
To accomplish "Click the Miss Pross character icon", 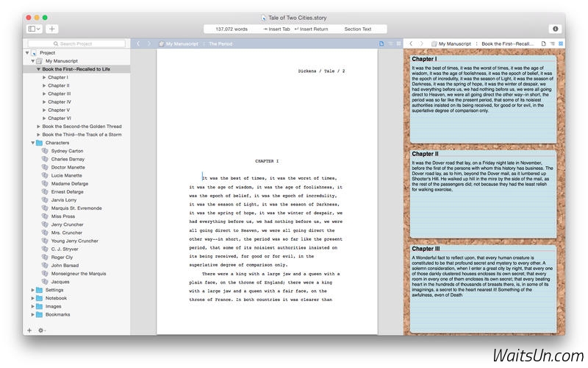I will 45,216.
